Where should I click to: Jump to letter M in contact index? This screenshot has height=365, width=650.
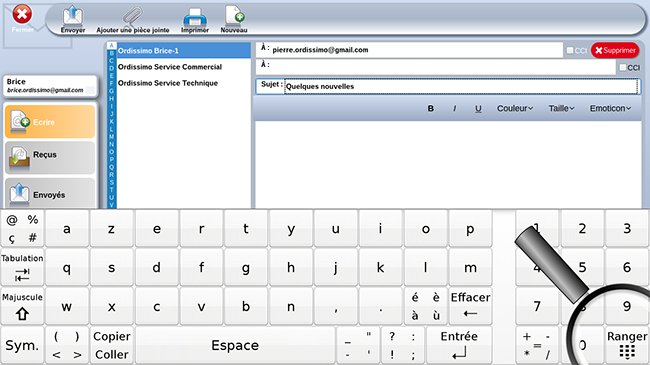(x=111, y=136)
